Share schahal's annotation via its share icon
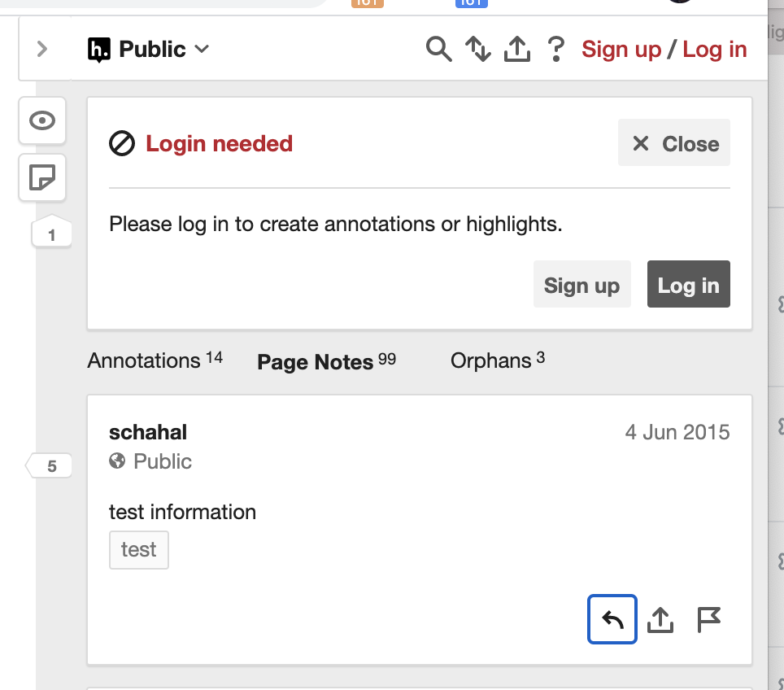 point(660,619)
